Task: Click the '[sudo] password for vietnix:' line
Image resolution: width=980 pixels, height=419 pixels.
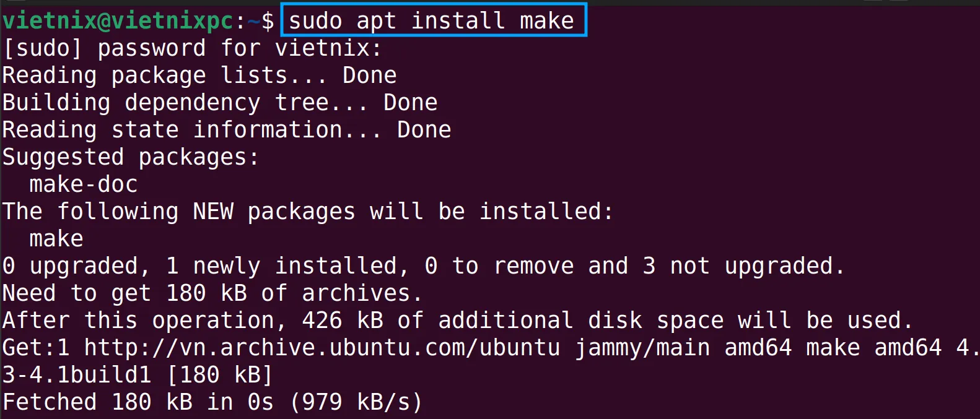Action: (192, 48)
